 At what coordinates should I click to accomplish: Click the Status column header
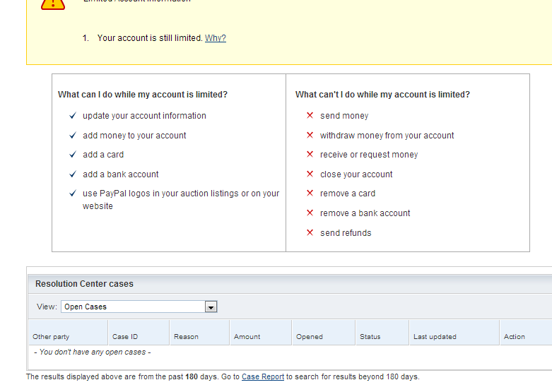pyautogui.click(x=370, y=337)
